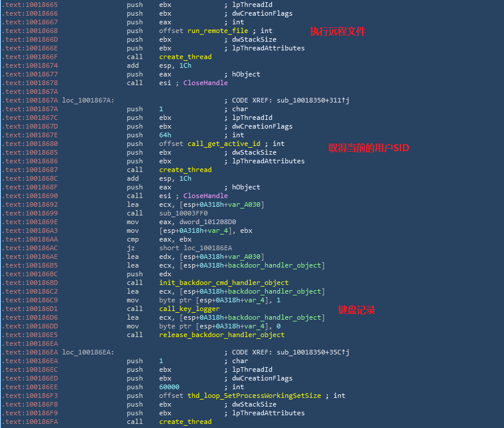Click create_thread call at address 1001866F

pos(185,57)
